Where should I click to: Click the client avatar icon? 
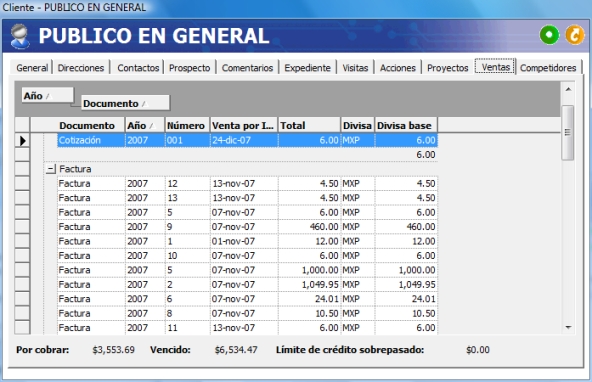point(19,36)
